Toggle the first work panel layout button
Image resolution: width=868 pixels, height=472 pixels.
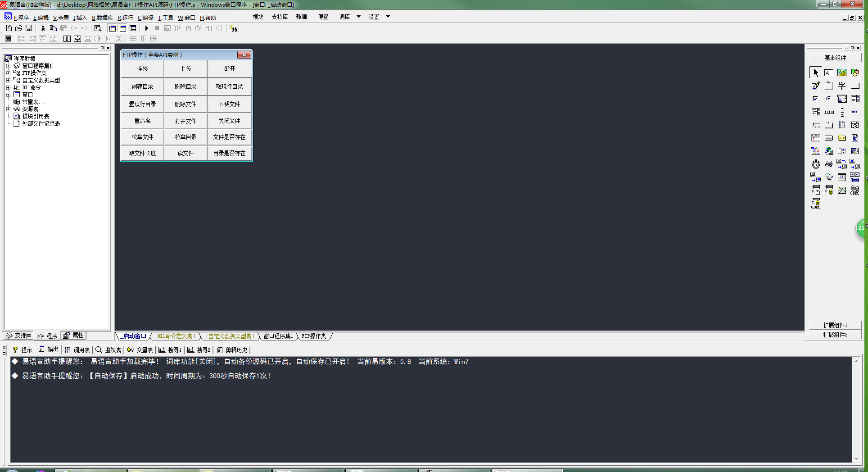[113, 28]
